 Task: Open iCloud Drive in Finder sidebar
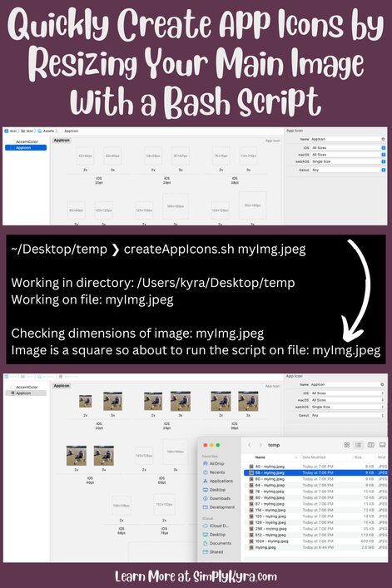point(215,526)
